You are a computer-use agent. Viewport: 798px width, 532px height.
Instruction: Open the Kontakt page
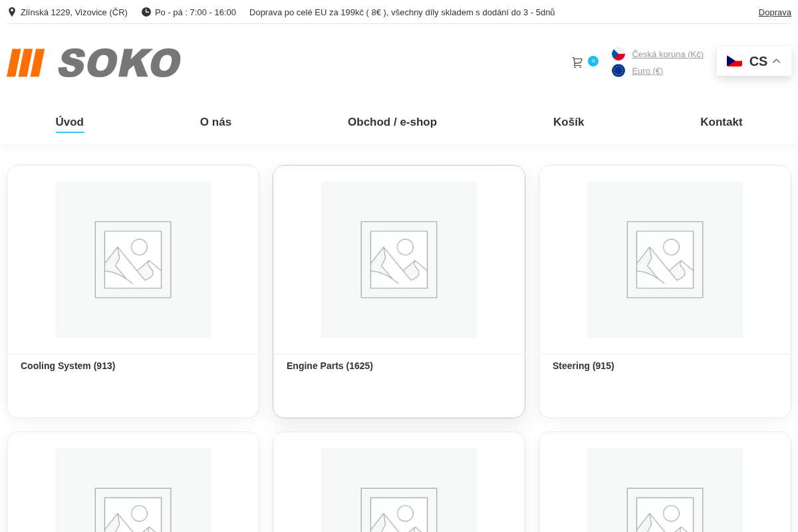tap(722, 122)
